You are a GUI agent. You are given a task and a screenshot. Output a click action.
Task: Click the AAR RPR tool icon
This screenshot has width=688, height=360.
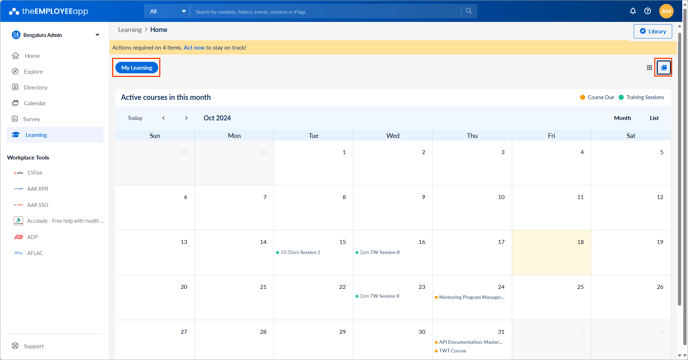pos(18,189)
